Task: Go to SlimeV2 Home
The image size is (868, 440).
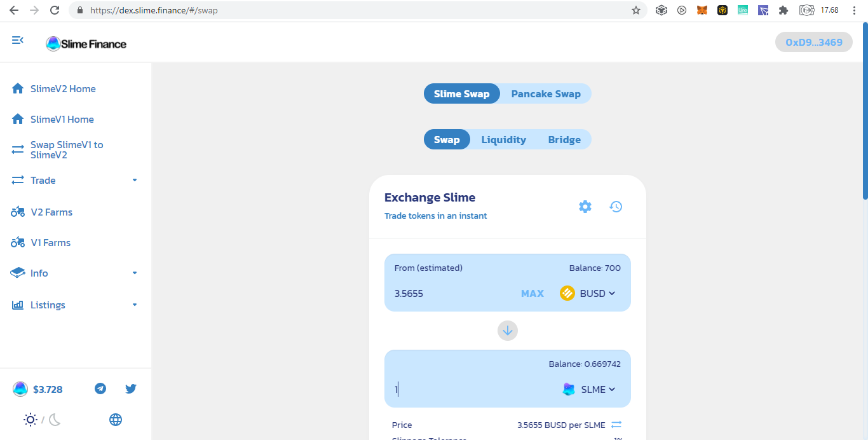Action: point(63,89)
